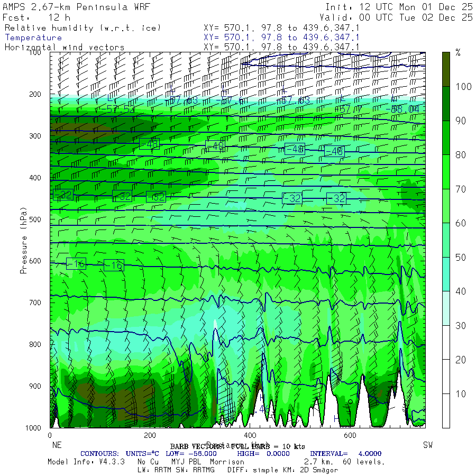Click the leftmost -32 contour label
This screenshot has width=476, height=476.
[63, 195]
